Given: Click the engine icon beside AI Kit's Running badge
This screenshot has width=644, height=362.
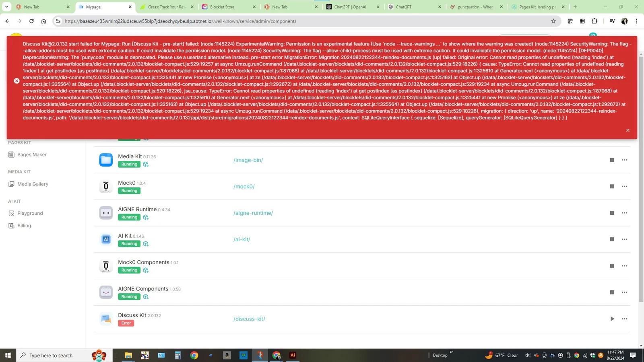Looking at the screenshot, I should click(x=146, y=244).
